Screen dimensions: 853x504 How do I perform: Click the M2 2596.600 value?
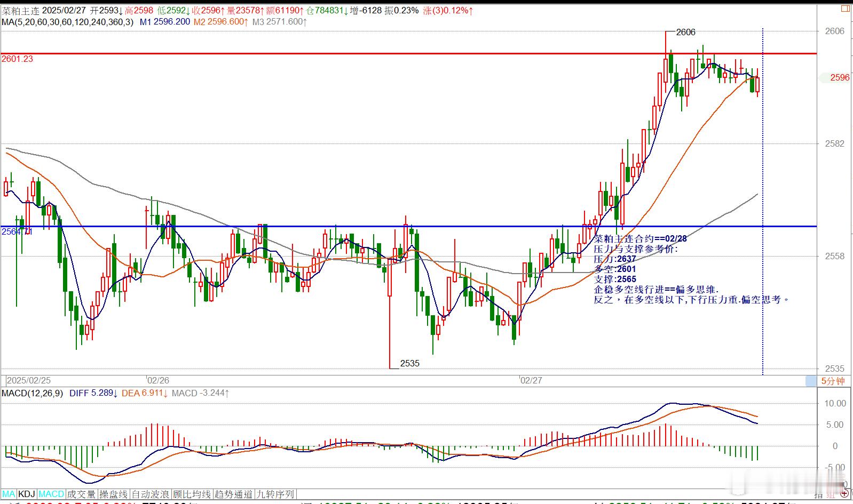pos(221,22)
